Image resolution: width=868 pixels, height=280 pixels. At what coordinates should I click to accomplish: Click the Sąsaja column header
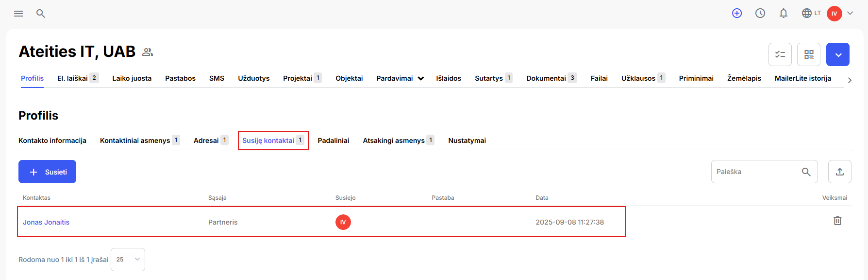[x=217, y=198]
